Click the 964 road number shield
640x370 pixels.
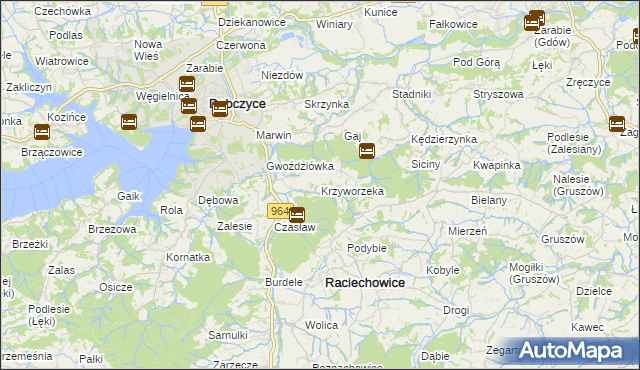(279, 211)
